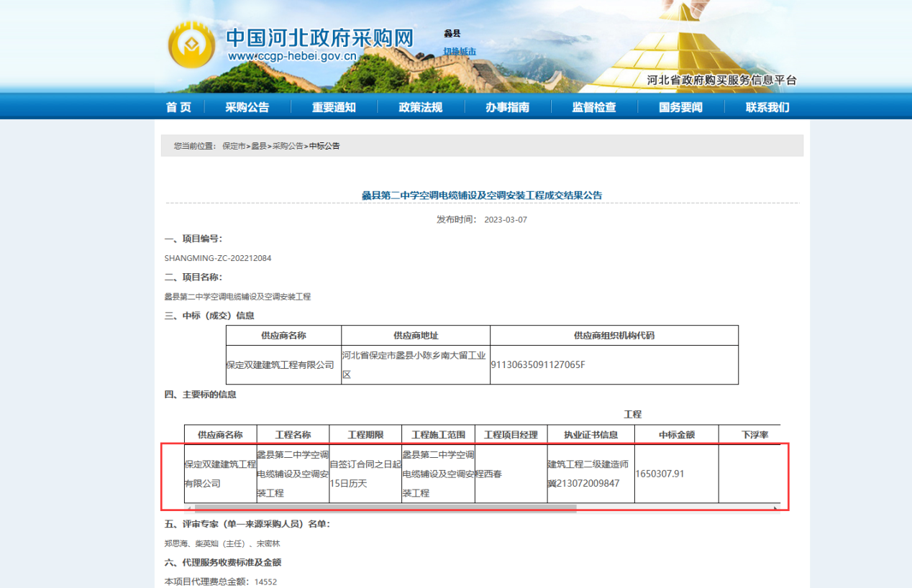
Task: Click organization code 91130635091127065F
Action: (538, 364)
